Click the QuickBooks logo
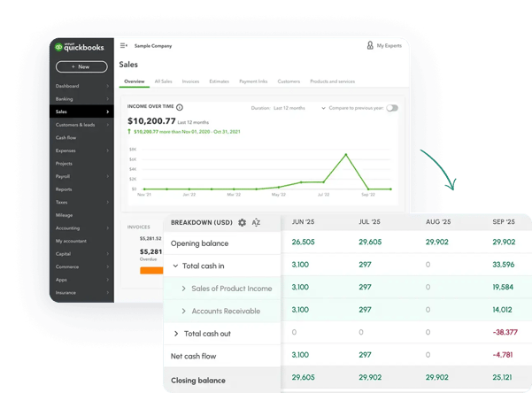532x393 pixels. click(80, 47)
